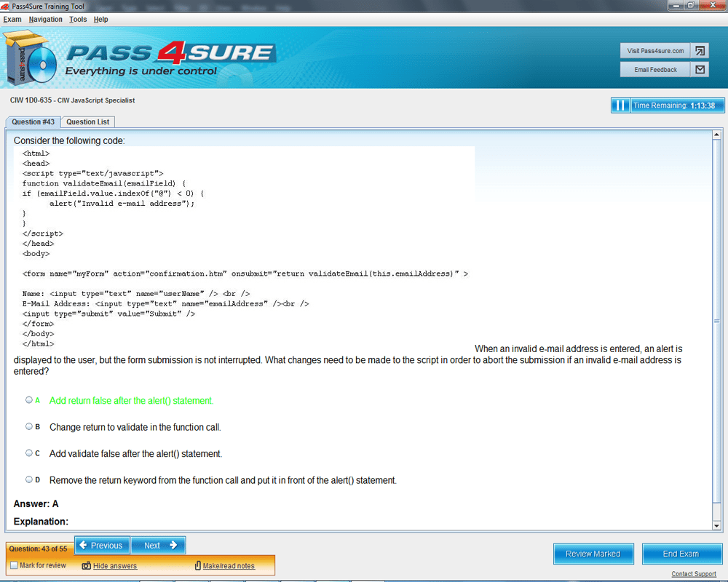
Task: Go to the Previous question
Action: (x=102, y=546)
